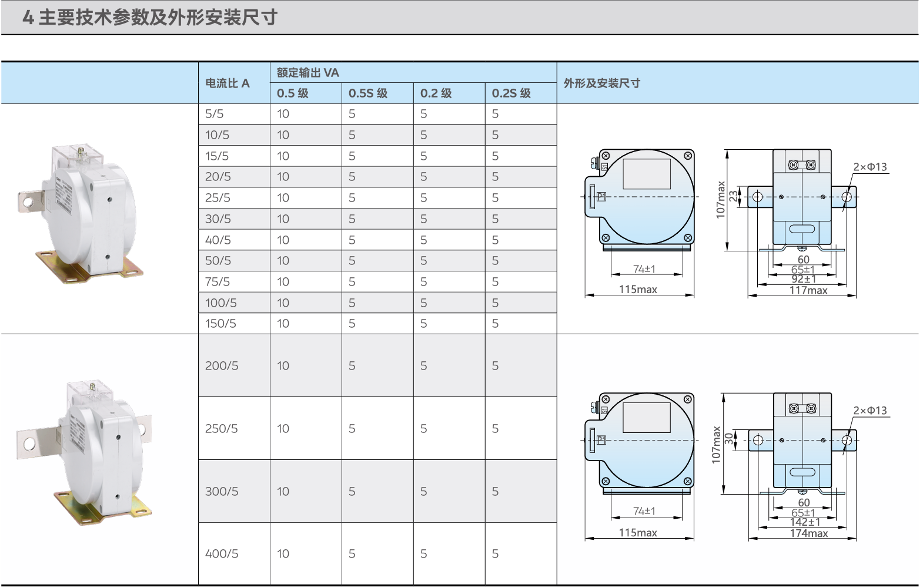Click the 400/5 current ratio cell

tap(222, 554)
